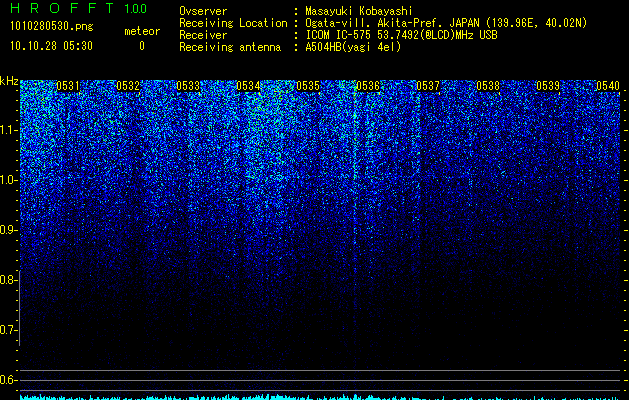Click the 0537 time marker
The height and width of the screenshot is (400, 629).
point(428,86)
